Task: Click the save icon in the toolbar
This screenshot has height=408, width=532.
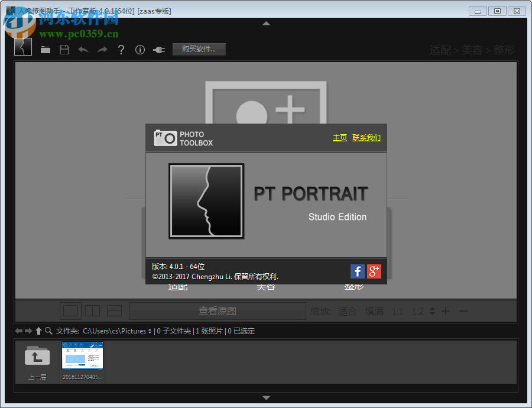Action: tap(64, 50)
